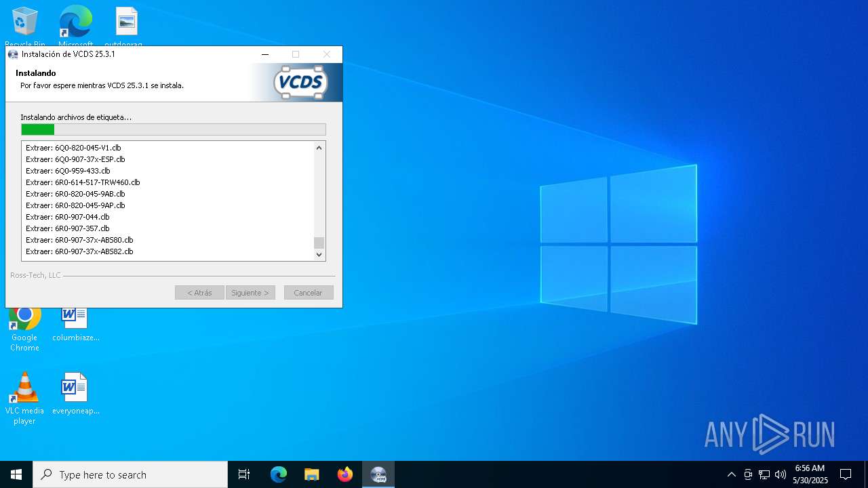This screenshot has width=868, height=488.
Task: Select log line 6R0-907-357.clb
Action: [x=68, y=228]
